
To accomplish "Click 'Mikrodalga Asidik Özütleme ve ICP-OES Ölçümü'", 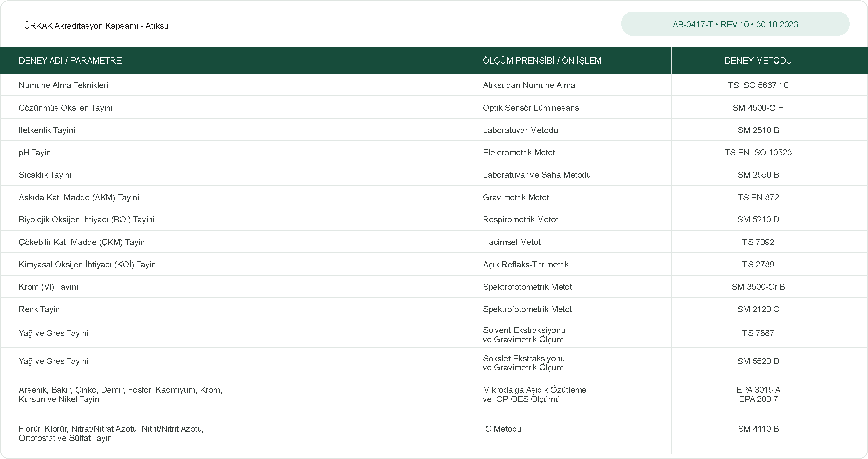I will (534, 394).
